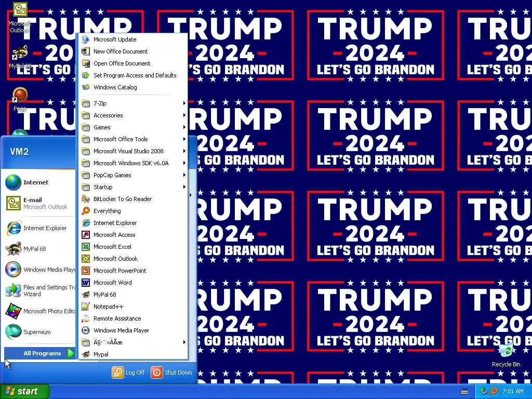
Task: Launch Notepad++ icon
Action: point(86,307)
